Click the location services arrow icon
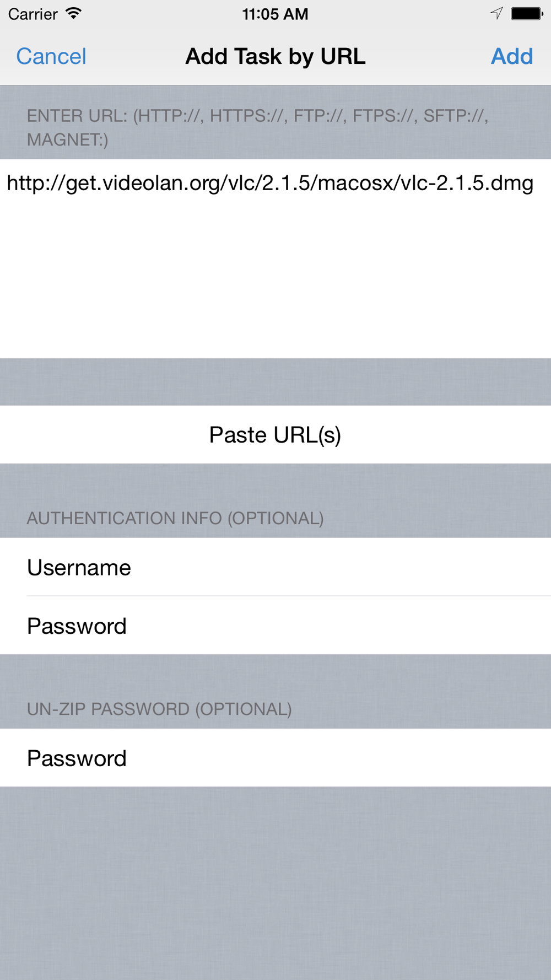 pyautogui.click(x=496, y=13)
